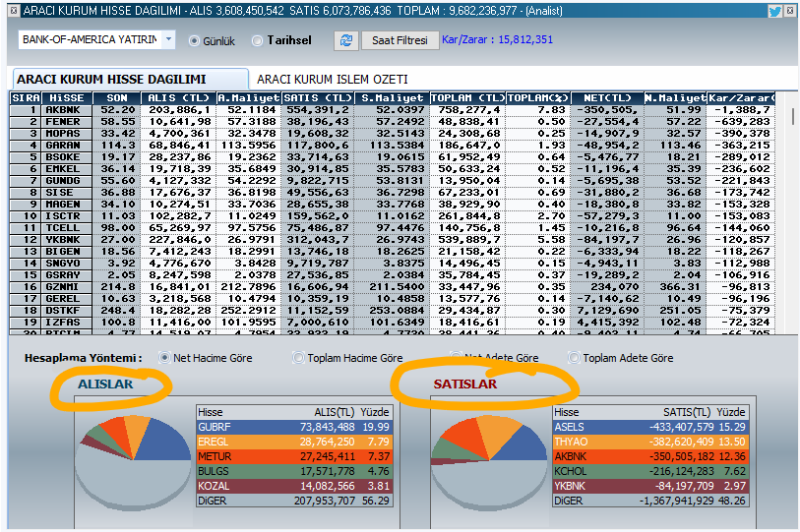
Task: Close the Araci Kurum Hisse Dagilimi window
Action: coord(791,10)
